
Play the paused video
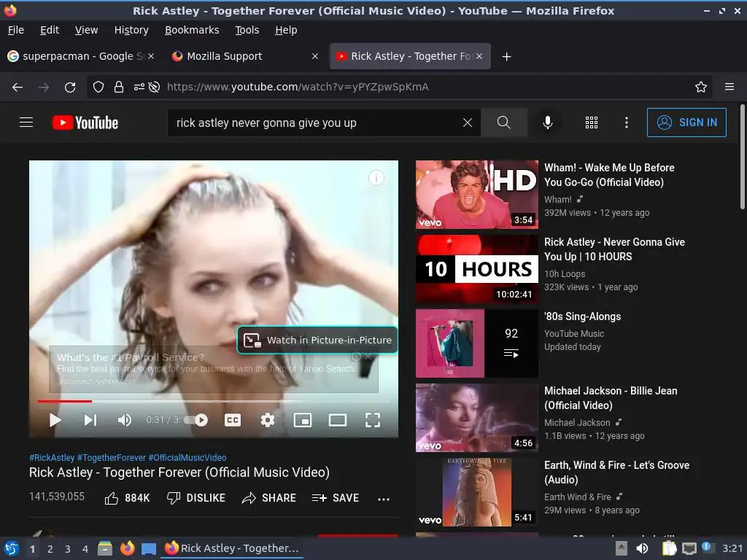click(55, 420)
